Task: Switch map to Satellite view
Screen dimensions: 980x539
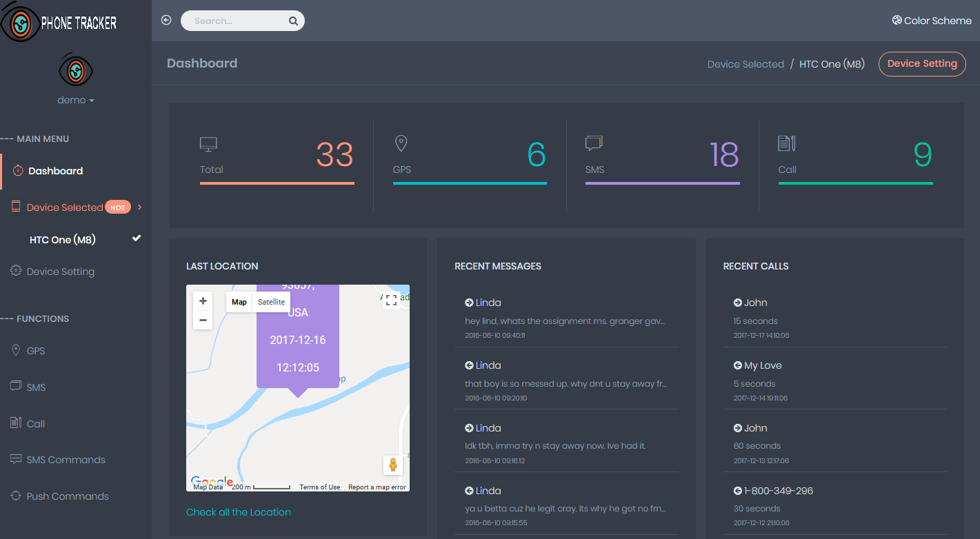Action: pyautogui.click(x=271, y=302)
